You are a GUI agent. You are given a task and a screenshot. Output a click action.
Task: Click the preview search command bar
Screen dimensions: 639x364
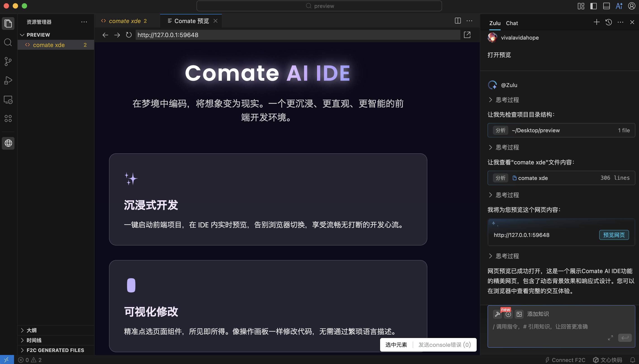point(319,6)
